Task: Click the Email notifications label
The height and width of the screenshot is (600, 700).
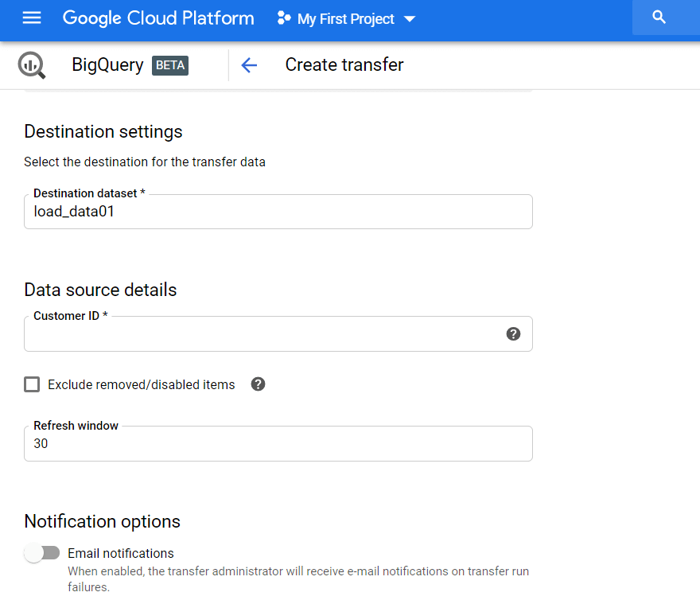Action: (x=121, y=553)
